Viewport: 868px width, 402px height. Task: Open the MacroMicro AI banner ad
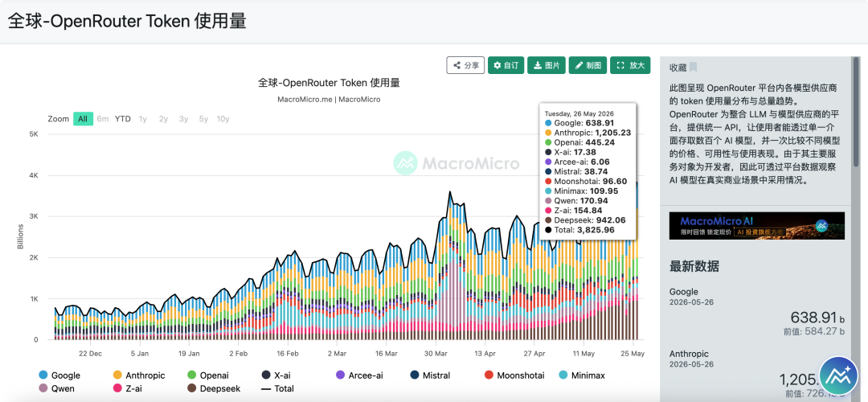click(757, 225)
